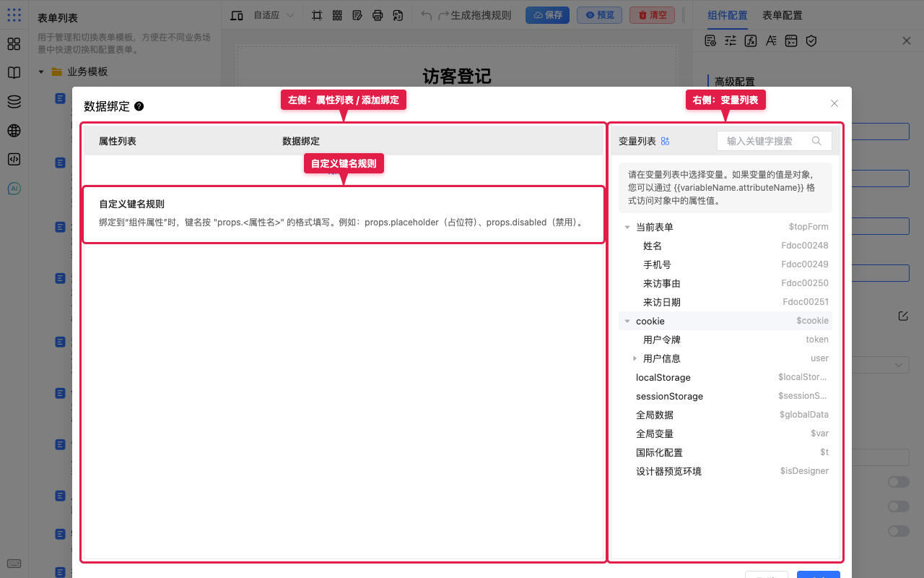Viewport: 924px width, 578px height.
Task: Select the 来访日期 variable
Action: (725, 302)
